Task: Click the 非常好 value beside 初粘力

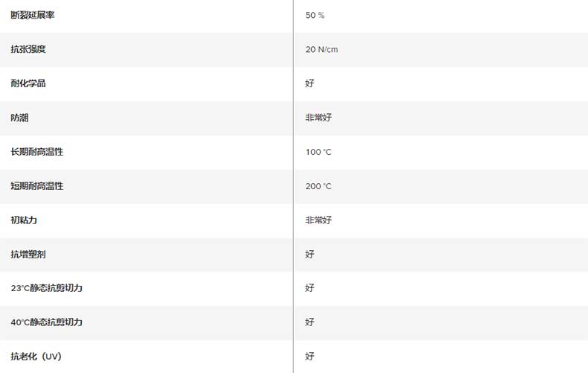Action: (x=319, y=220)
